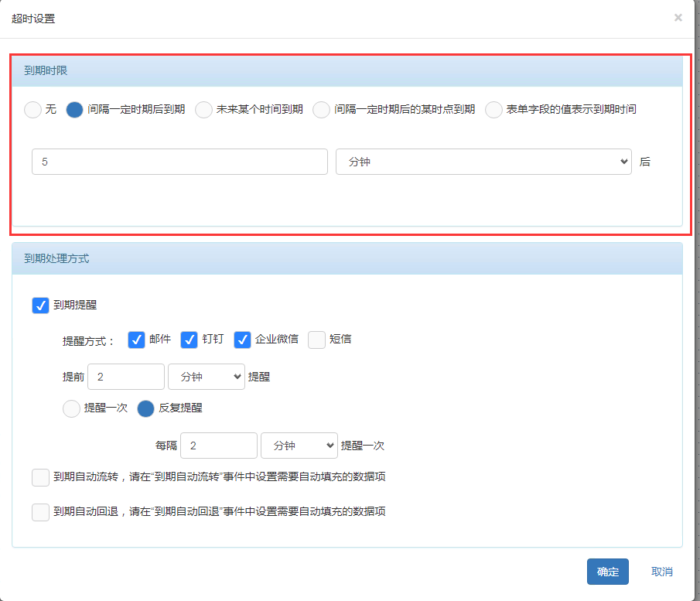Click the deadline interval field showing 5
The width and height of the screenshot is (700, 601).
click(179, 162)
